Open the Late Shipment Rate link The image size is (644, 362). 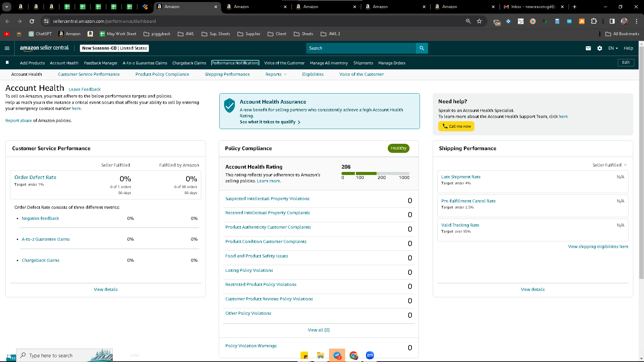[461, 177]
